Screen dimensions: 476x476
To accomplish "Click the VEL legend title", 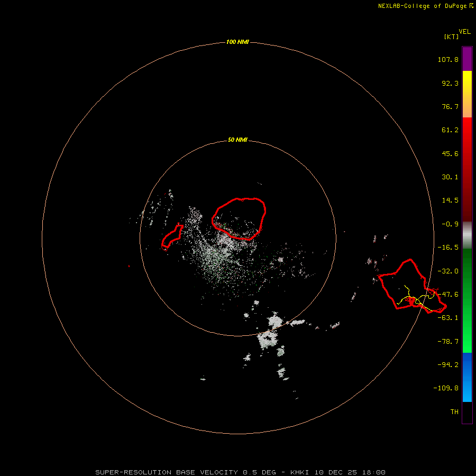I will tap(465, 32).
